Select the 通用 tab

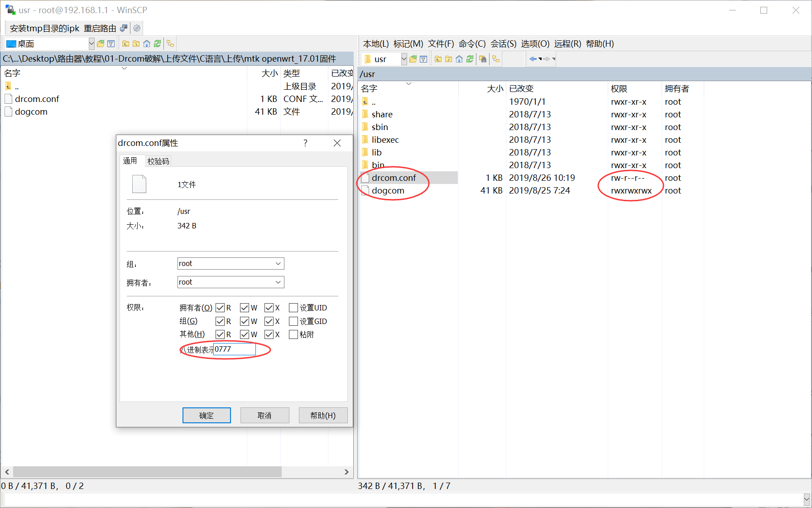pyautogui.click(x=130, y=161)
